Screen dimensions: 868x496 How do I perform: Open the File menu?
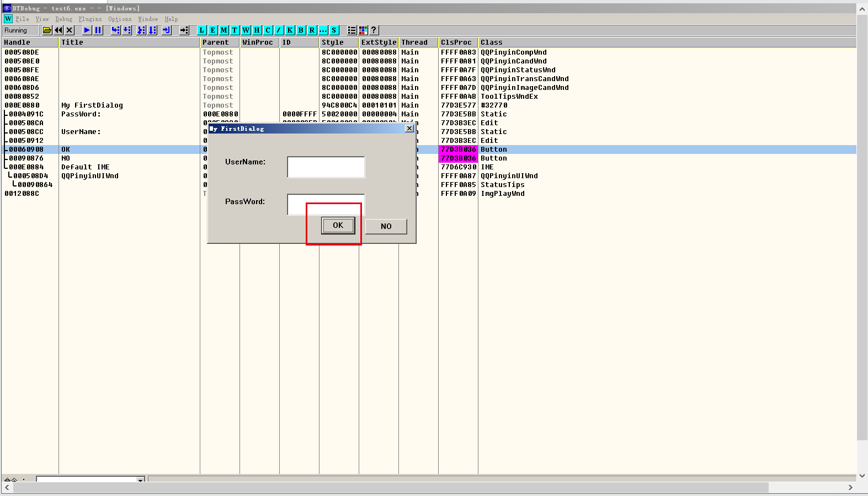point(22,19)
